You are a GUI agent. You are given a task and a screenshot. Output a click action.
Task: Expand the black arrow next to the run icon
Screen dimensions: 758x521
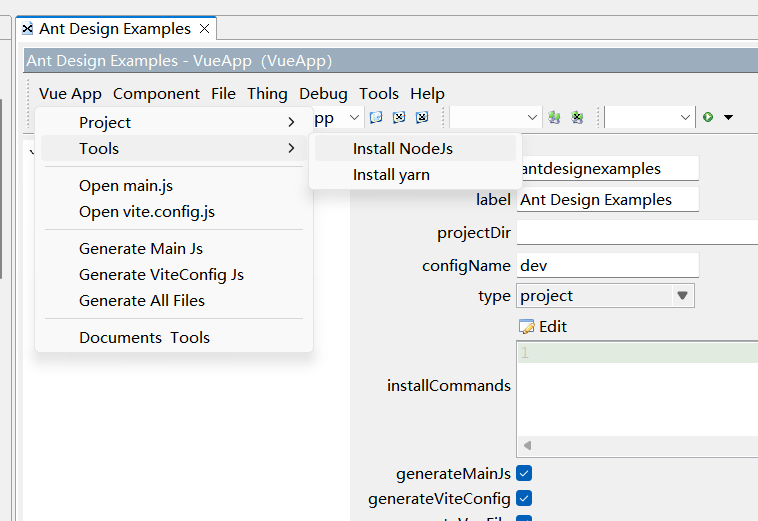729,117
